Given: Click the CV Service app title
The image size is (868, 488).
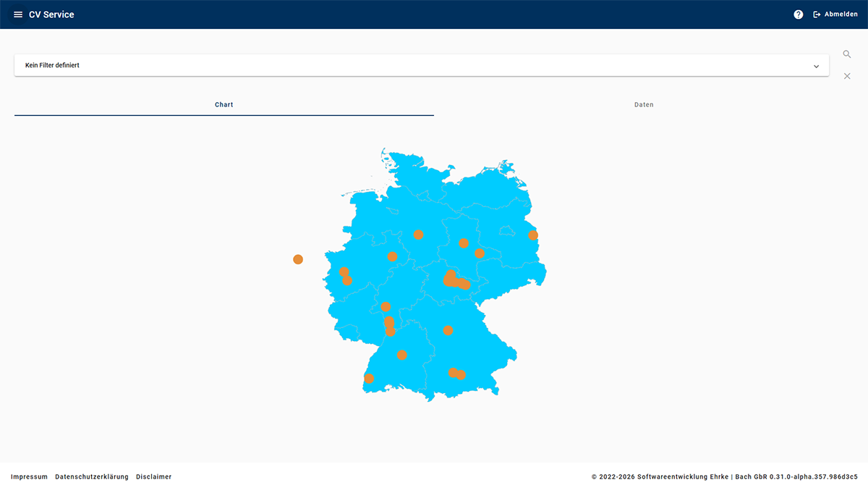Looking at the screenshot, I should click(x=51, y=14).
